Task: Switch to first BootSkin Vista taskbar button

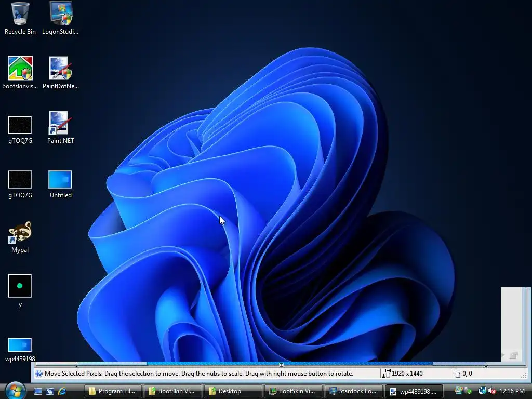Action: (x=173, y=391)
